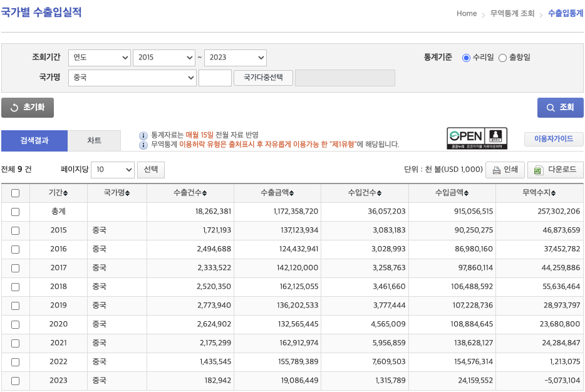
Task: Select the 수리일 radio option
Action: 466,58
